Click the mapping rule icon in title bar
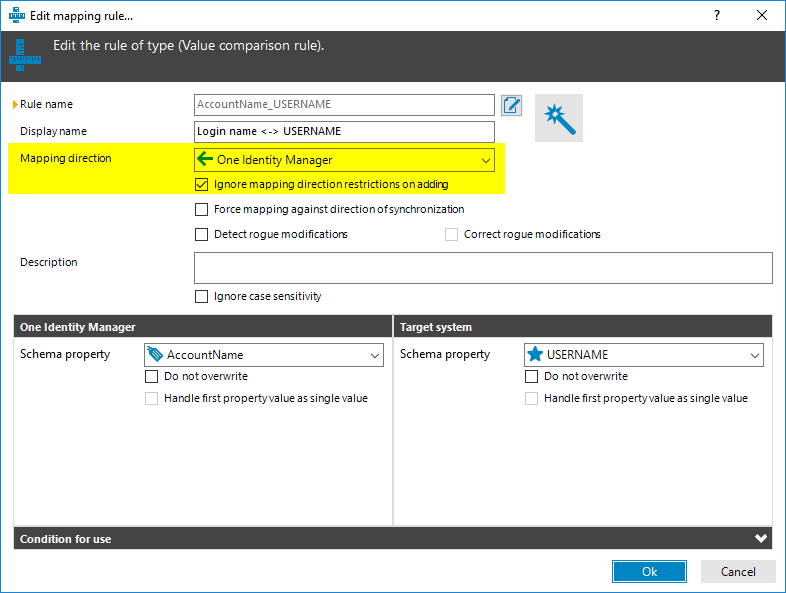Viewport: 786px width, 593px height. (17, 16)
